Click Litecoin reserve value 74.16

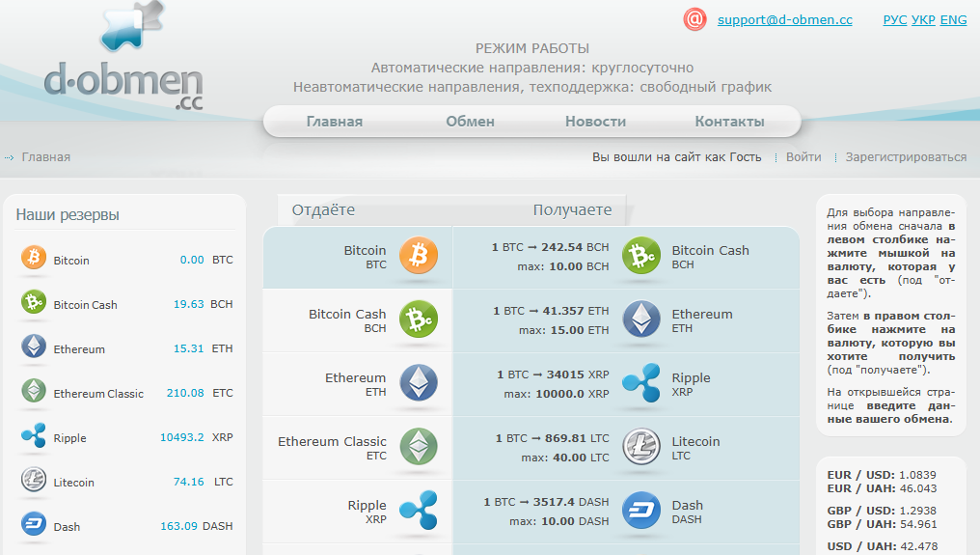click(x=189, y=482)
